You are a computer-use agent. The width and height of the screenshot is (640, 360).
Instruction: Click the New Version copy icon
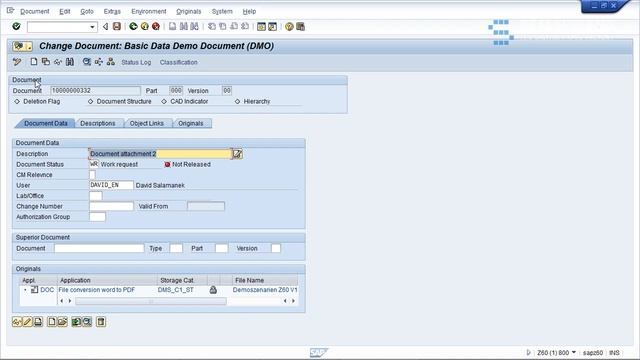click(x=46, y=62)
